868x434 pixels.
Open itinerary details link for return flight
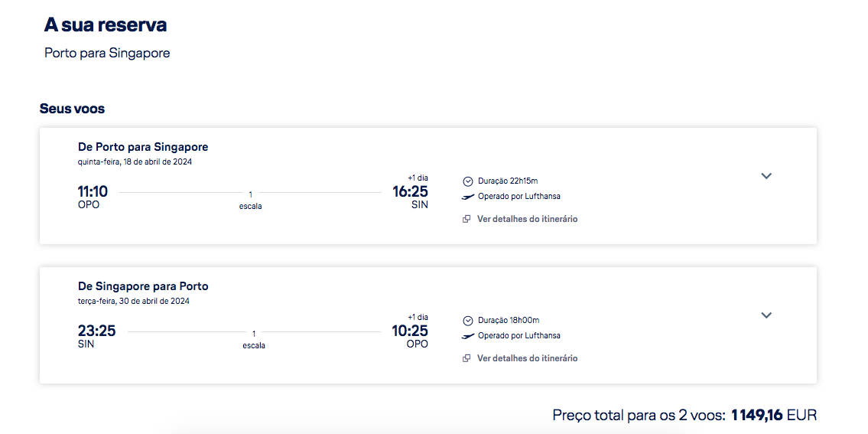pyautogui.click(x=527, y=358)
